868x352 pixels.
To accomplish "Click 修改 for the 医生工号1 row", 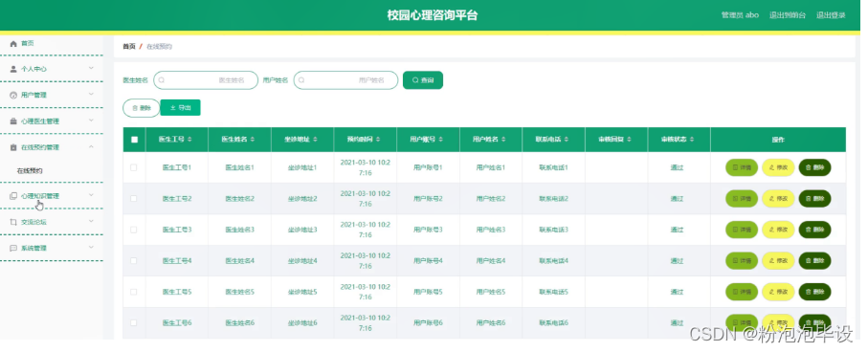I will click(778, 167).
